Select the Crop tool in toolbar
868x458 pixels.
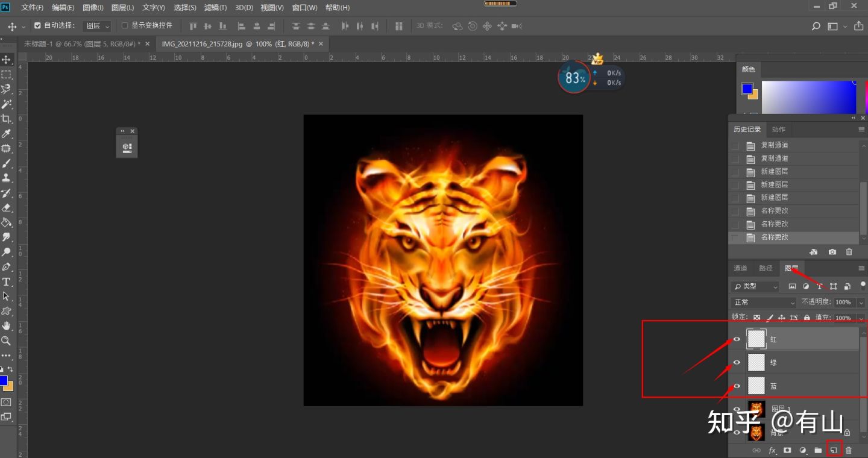7,119
